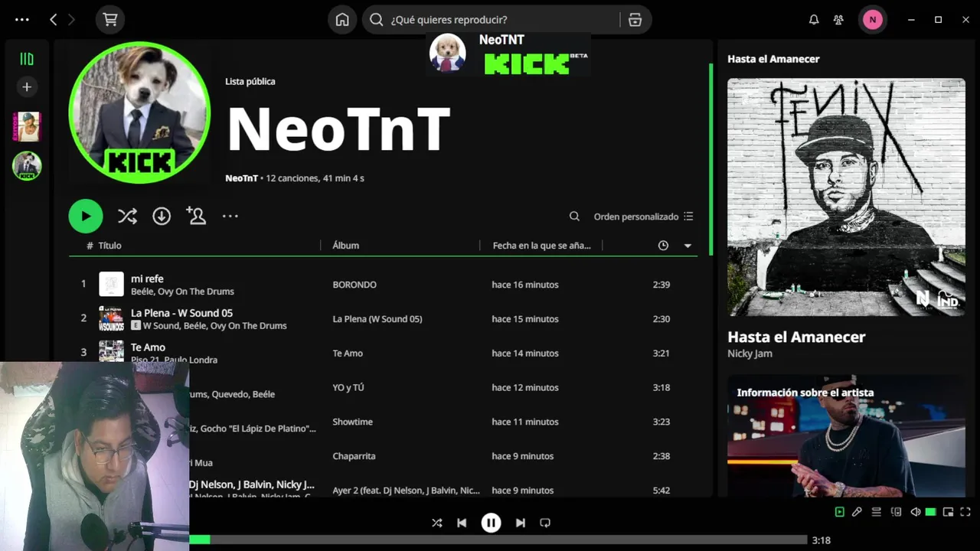The height and width of the screenshot is (551, 980).
Task: Open the three-dots app menu
Action: pyautogui.click(x=22, y=20)
